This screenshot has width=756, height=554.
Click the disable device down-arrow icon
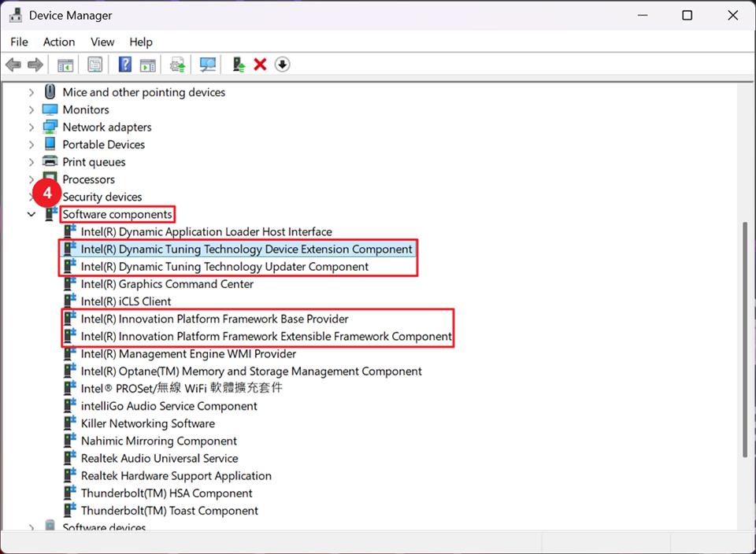tap(283, 65)
